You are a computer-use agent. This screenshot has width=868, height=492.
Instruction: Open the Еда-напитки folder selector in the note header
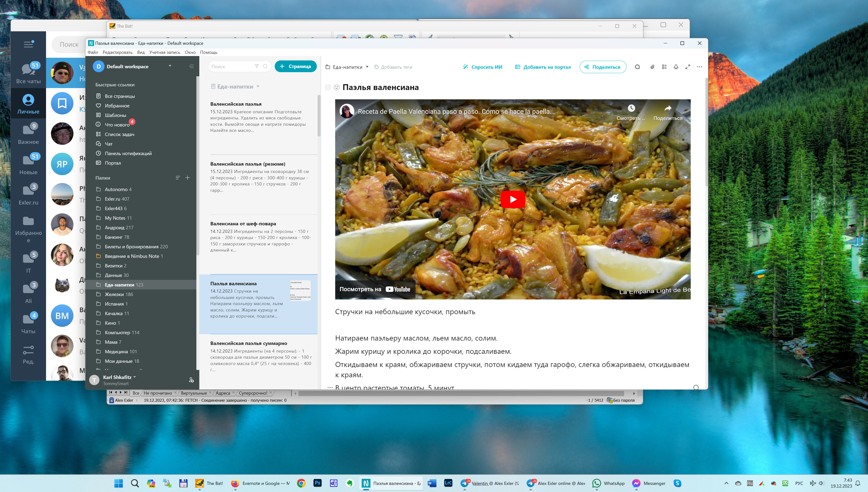coord(347,67)
